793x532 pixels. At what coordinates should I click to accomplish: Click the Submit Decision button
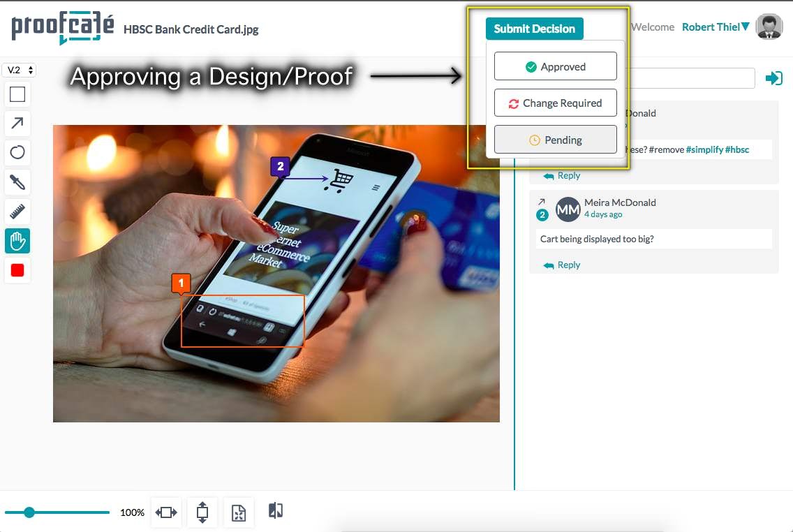(534, 29)
